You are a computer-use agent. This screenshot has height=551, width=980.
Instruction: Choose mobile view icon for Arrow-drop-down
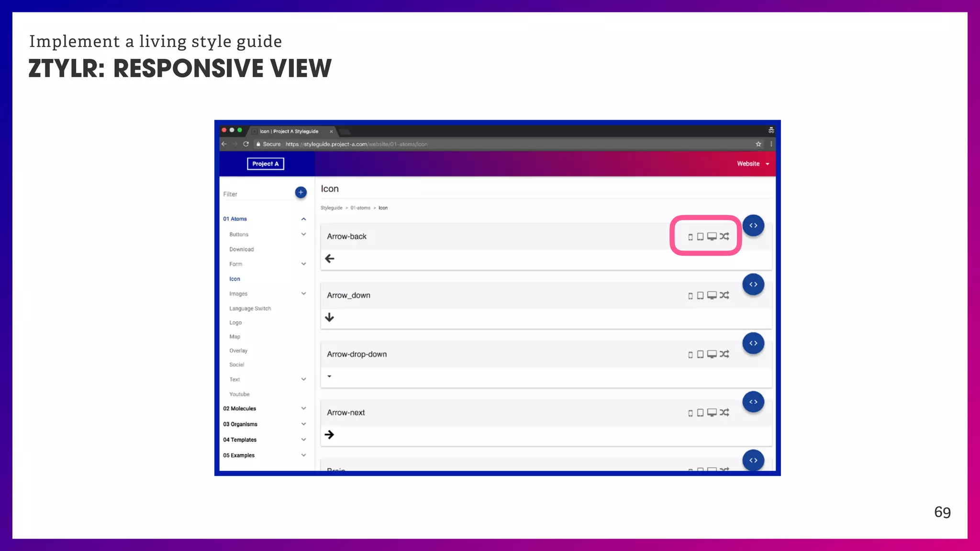pos(690,354)
